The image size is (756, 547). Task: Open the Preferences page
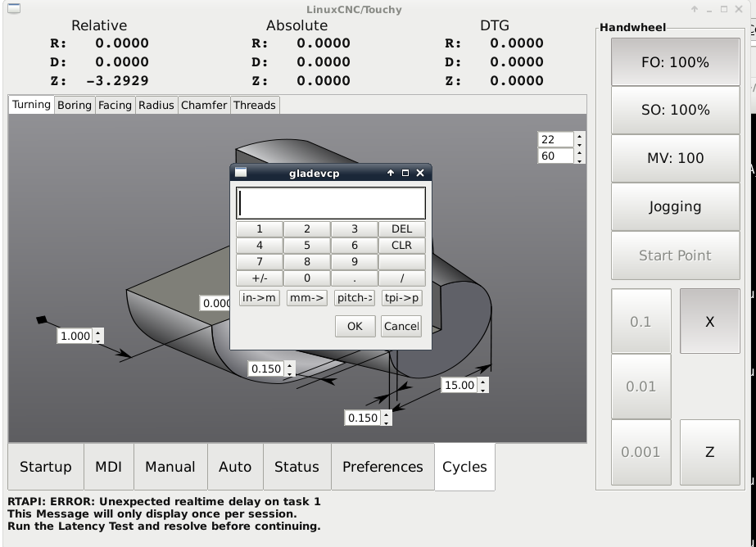[x=383, y=467]
